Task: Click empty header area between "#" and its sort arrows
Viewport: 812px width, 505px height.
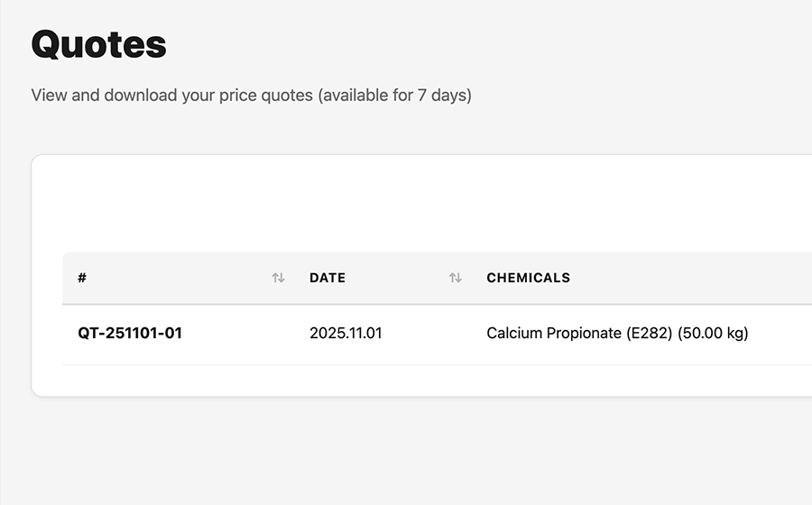Action: [180, 278]
